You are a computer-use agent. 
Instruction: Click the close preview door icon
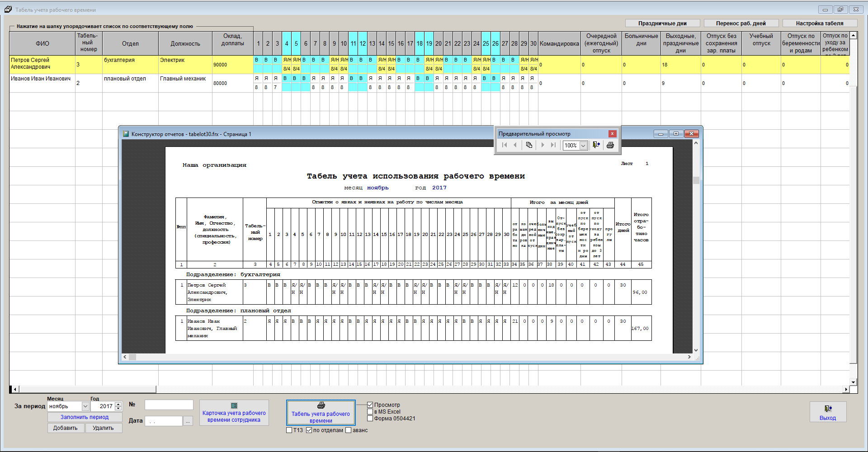(x=596, y=145)
